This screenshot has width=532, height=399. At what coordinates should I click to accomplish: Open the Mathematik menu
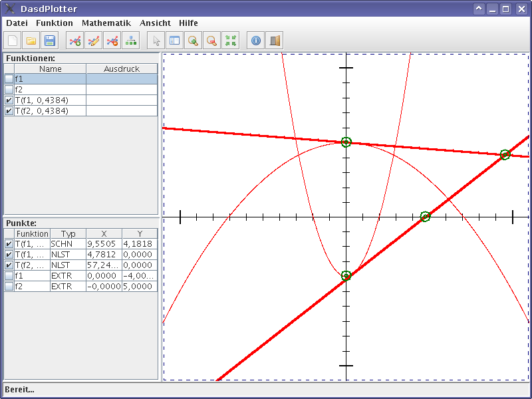click(x=106, y=23)
